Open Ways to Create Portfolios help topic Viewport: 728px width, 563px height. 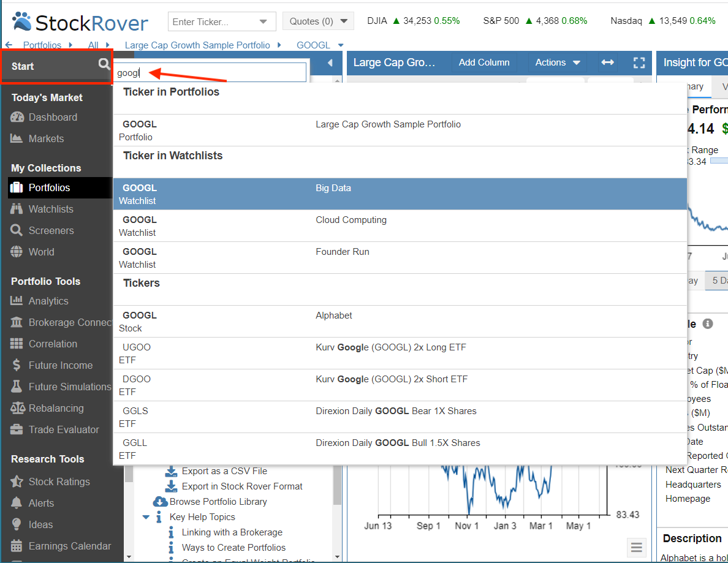click(x=233, y=548)
